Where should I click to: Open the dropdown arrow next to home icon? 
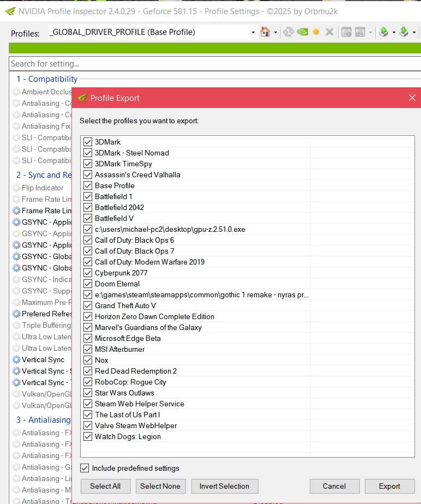pyautogui.click(x=275, y=33)
